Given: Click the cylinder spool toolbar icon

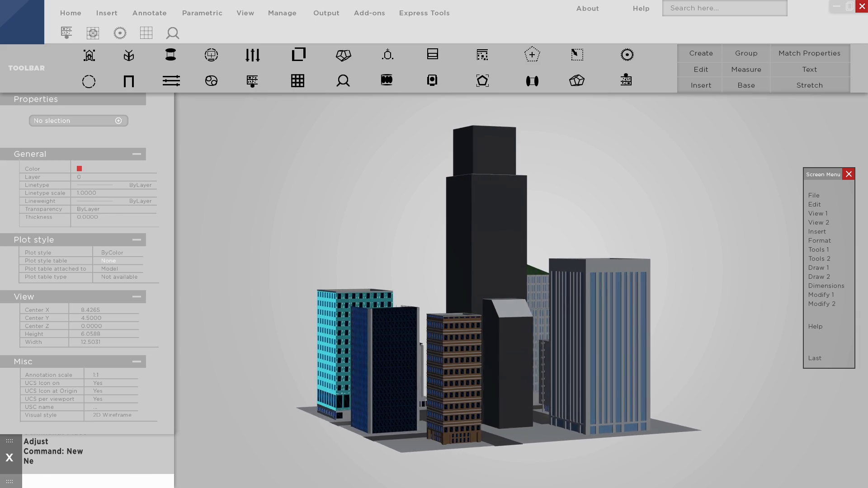Looking at the screenshot, I should point(170,55).
